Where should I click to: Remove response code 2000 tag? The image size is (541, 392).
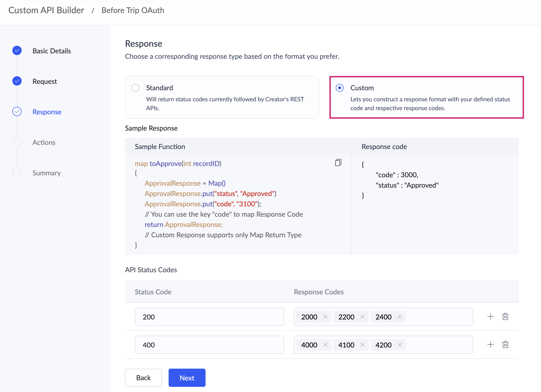pos(325,317)
